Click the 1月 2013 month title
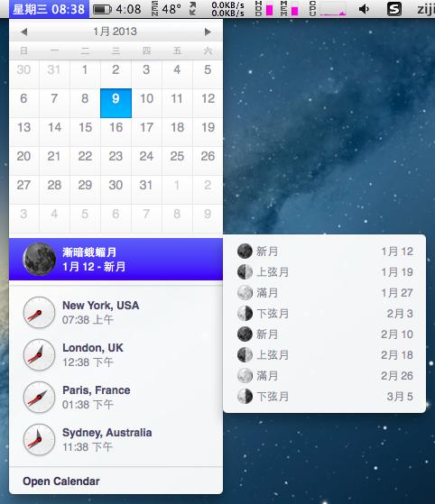 [116, 32]
